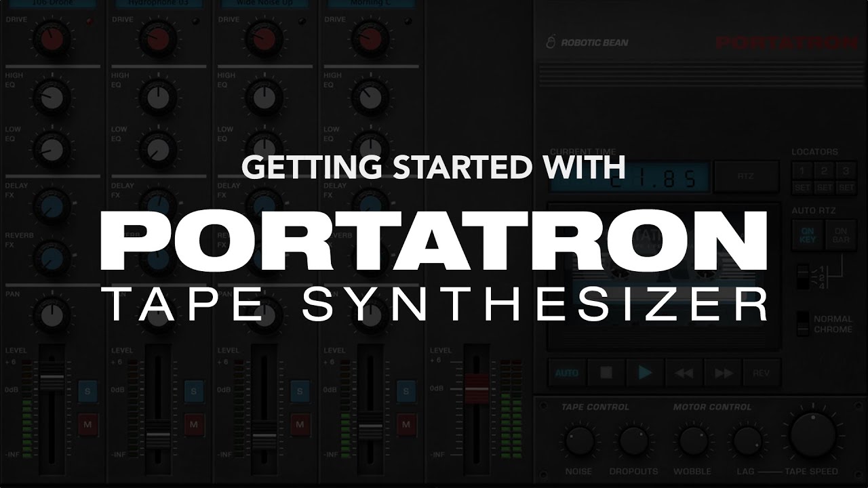Toggle the AUTO transport button
Screen dimensions: 868x488
(566, 373)
